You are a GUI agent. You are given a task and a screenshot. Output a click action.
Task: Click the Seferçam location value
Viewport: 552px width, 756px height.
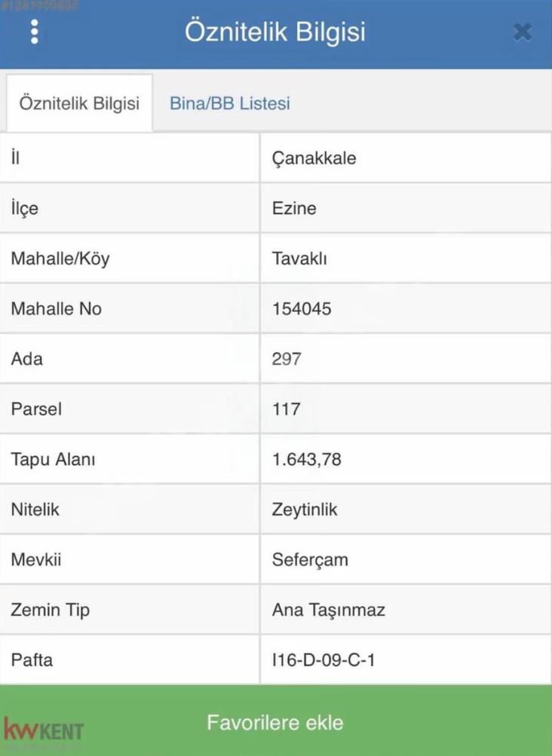[310, 560]
